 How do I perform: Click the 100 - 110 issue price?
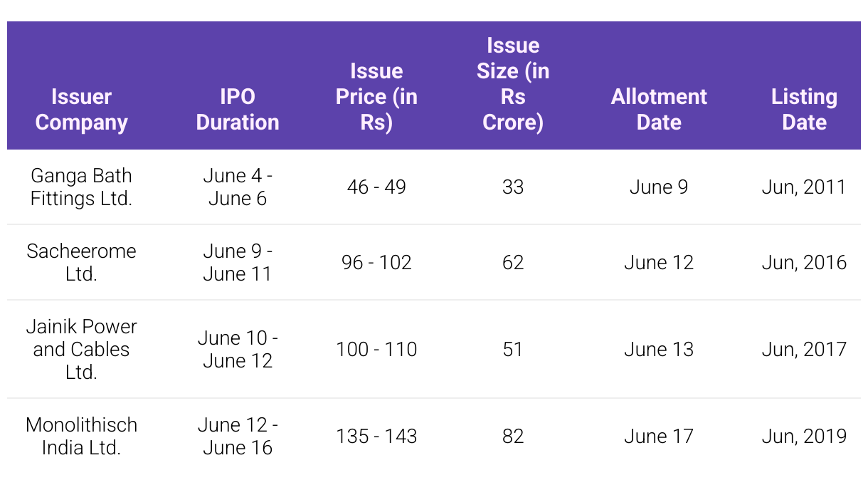[376, 350]
